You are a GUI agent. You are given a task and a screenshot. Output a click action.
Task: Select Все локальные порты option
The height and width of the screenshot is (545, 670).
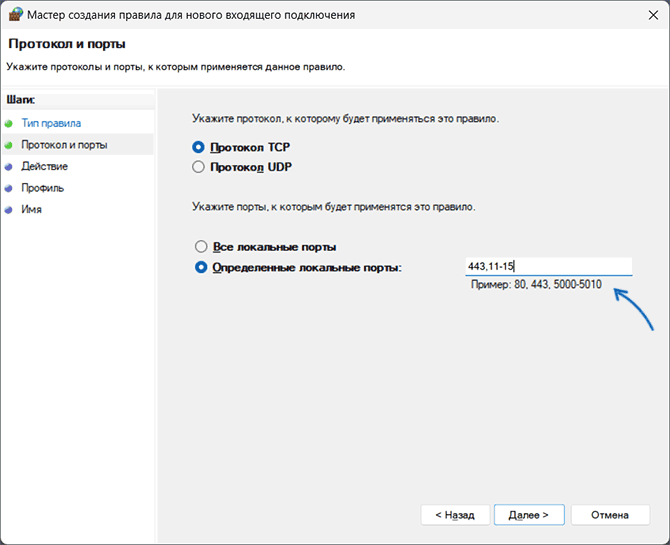coord(201,246)
